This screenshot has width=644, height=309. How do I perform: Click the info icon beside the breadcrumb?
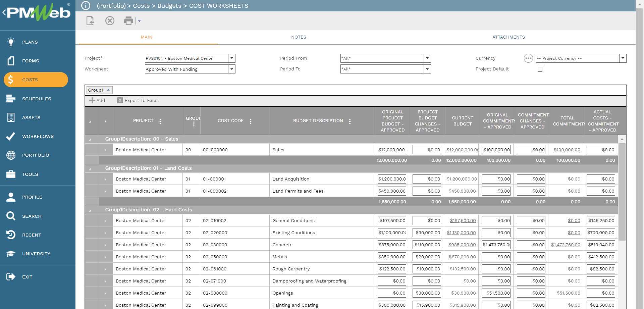pyautogui.click(x=86, y=6)
